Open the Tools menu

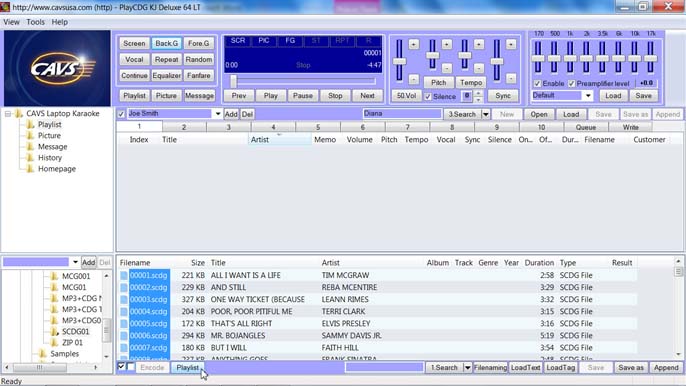35,22
